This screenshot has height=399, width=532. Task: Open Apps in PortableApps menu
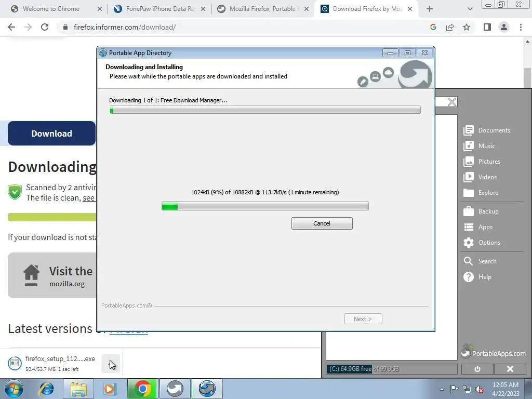pyautogui.click(x=478, y=227)
